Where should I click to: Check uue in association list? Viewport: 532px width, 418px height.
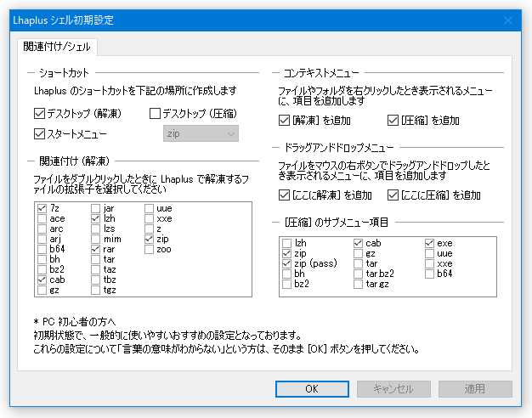149,208
